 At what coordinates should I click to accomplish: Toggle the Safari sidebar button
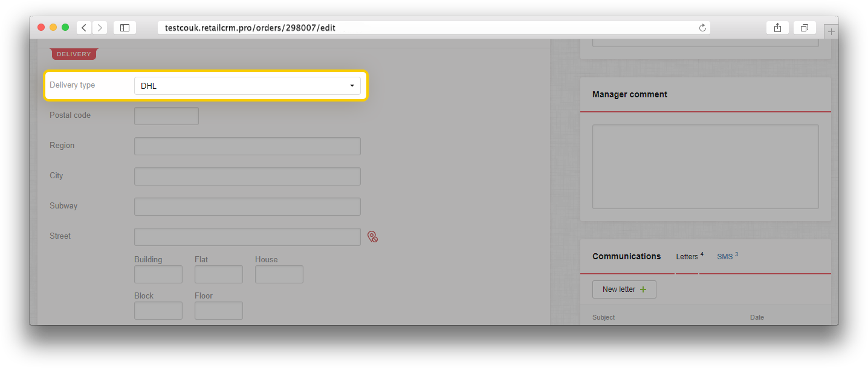[x=125, y=28]
